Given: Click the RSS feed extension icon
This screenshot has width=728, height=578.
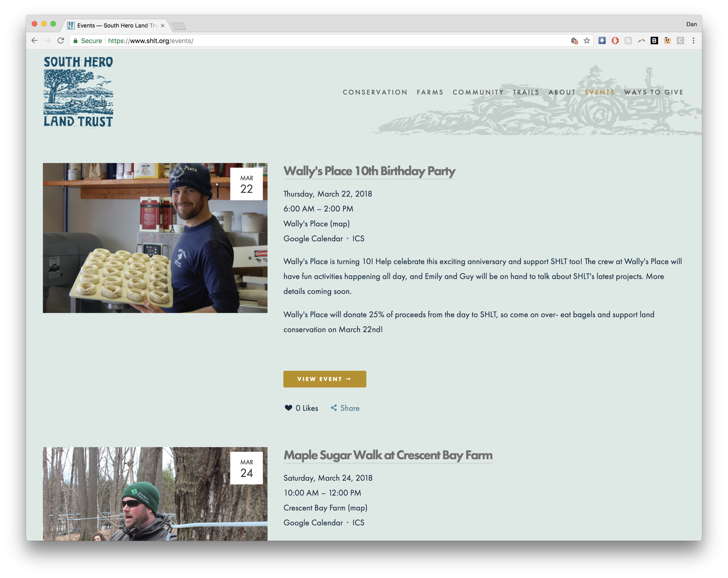Looking at the screenshot, I should [x=628, y=41].
